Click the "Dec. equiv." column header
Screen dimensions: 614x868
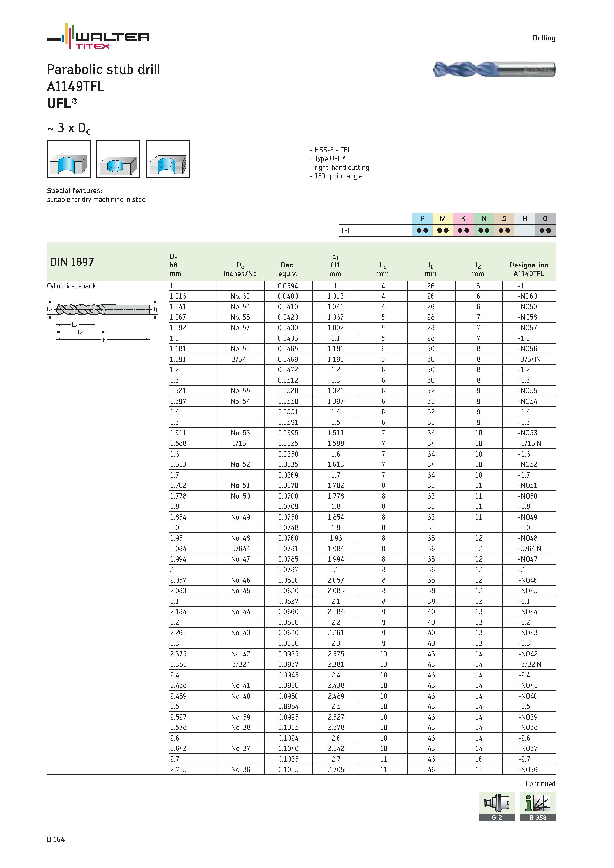point(288,269)
